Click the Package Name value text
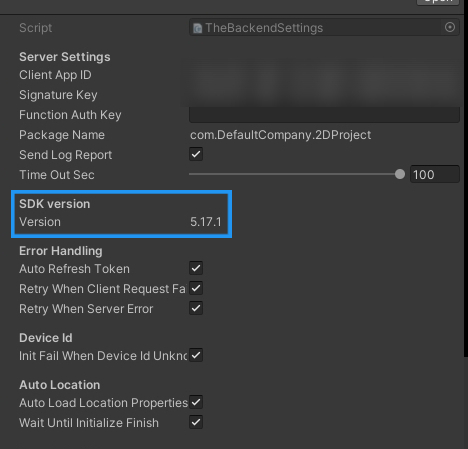This screenshot has height=449, width=468. click(280, 135)
